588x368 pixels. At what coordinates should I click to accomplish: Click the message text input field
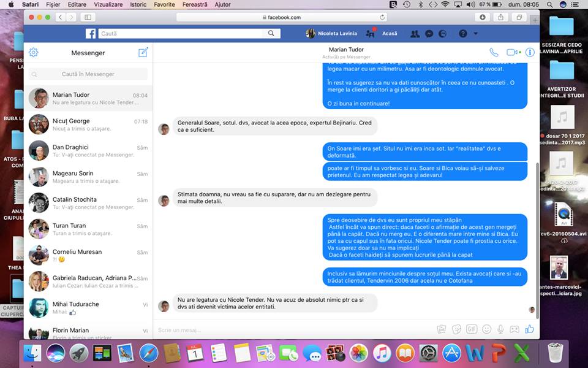coord(294,329)
